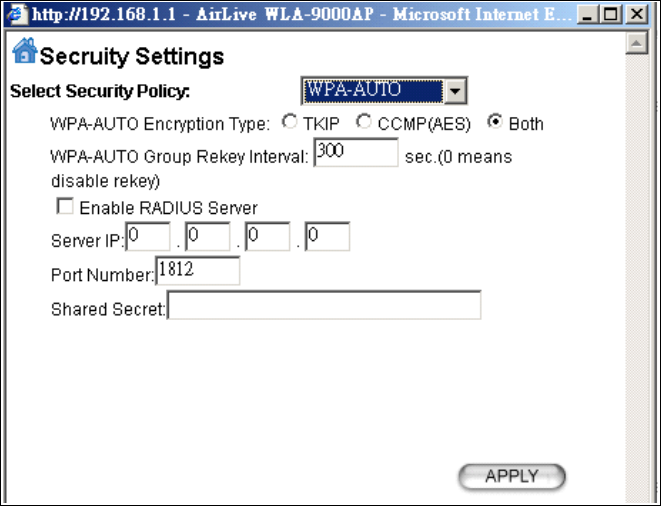Click the home icon beside Security Settings

(24, 51)
